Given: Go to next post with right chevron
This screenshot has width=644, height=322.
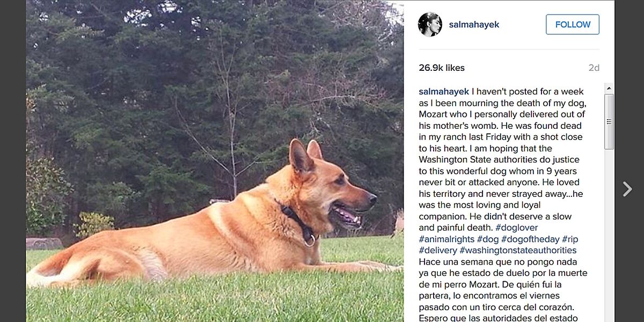Looking at the screenshot, I should coord(627,189).
